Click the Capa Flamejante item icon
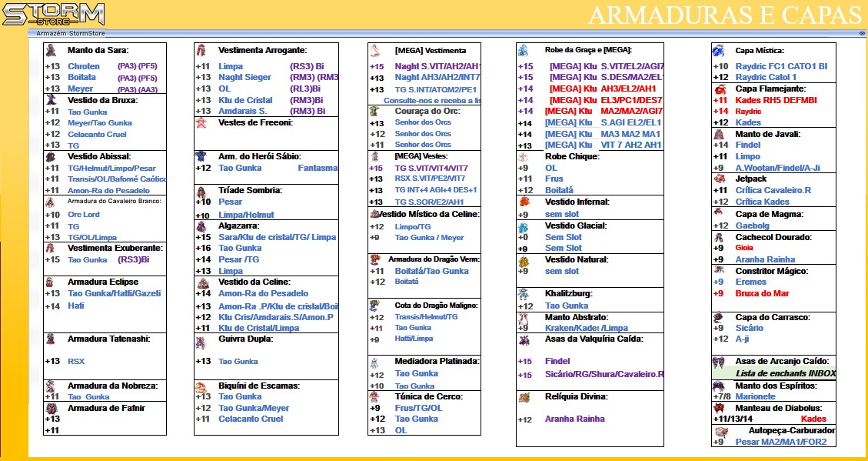This screenshot has width=868, height=461. point(720,89)
